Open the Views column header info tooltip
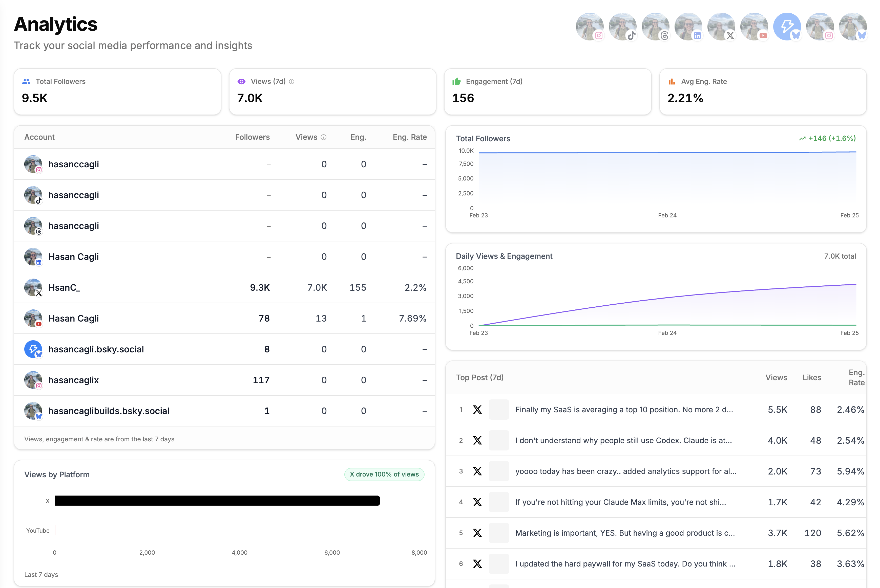 coord(324,137)
